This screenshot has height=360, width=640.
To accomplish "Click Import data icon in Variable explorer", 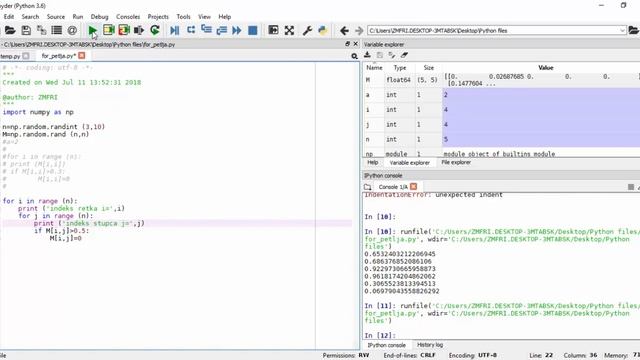I will coord(367,55).
